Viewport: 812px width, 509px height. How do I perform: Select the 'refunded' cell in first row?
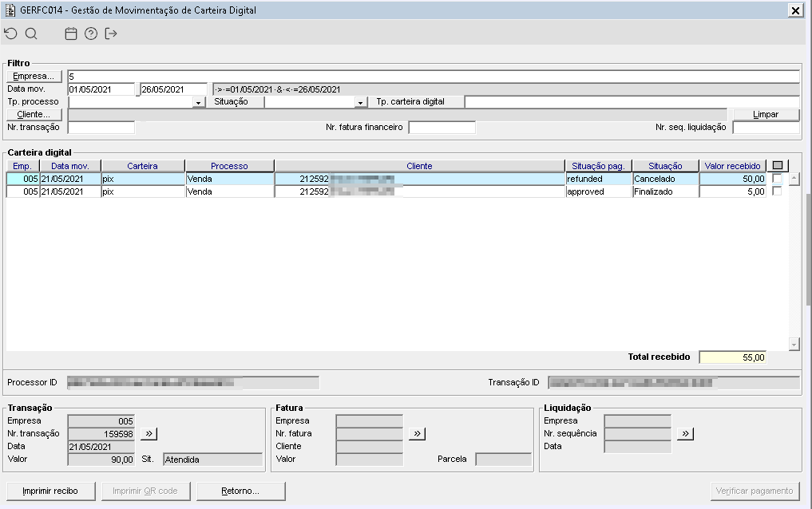point(599,179)
